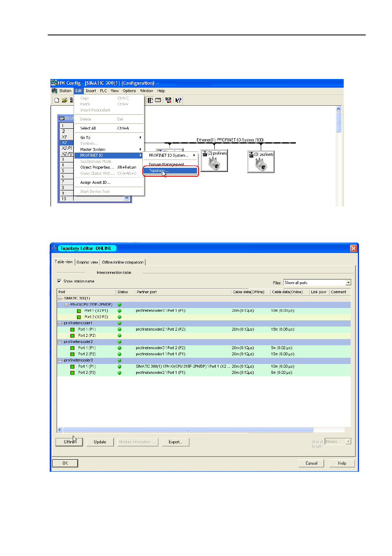Open the Show all ports filter dropdown

click(317, 283)
